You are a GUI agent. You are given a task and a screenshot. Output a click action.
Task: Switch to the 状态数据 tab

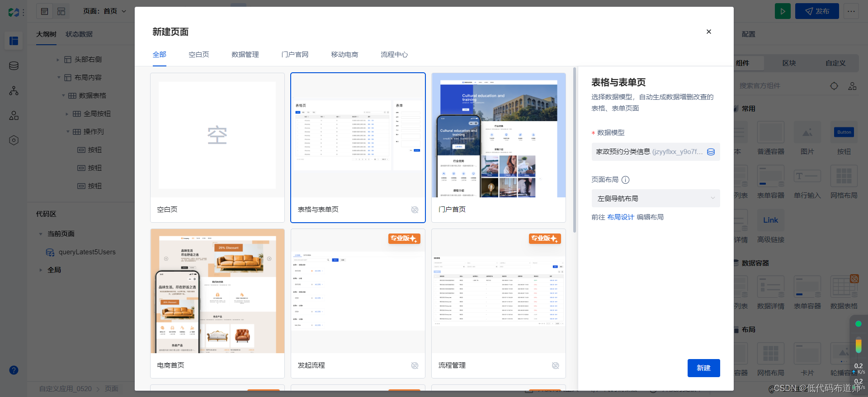(x=79, y=34)
